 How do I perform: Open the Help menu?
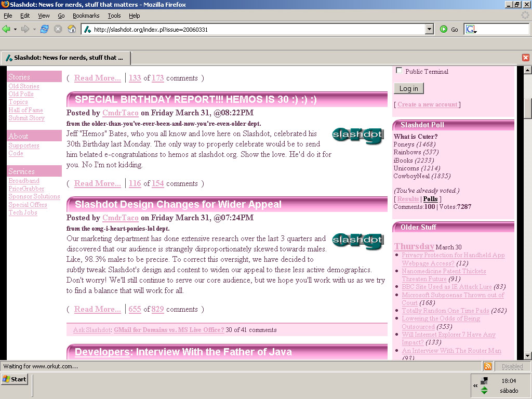(135, 16)
